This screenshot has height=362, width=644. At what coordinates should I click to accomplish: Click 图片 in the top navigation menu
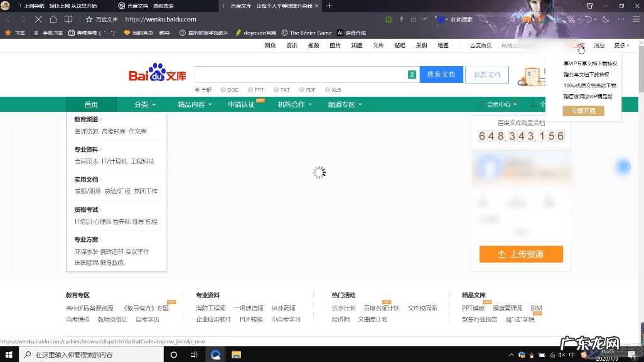point(336,45)
